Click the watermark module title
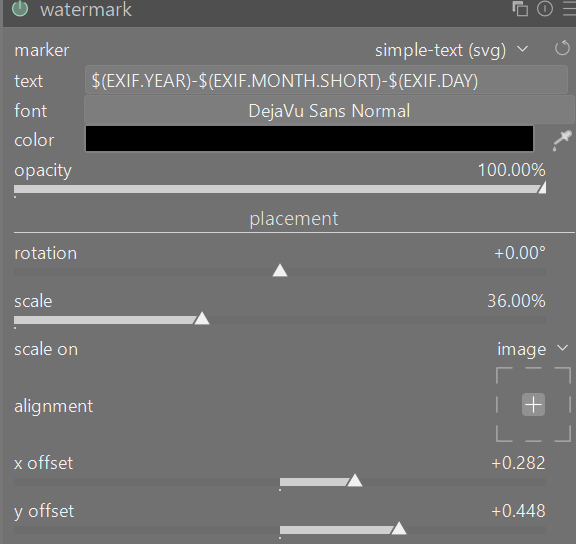 [x=86, y=10]
